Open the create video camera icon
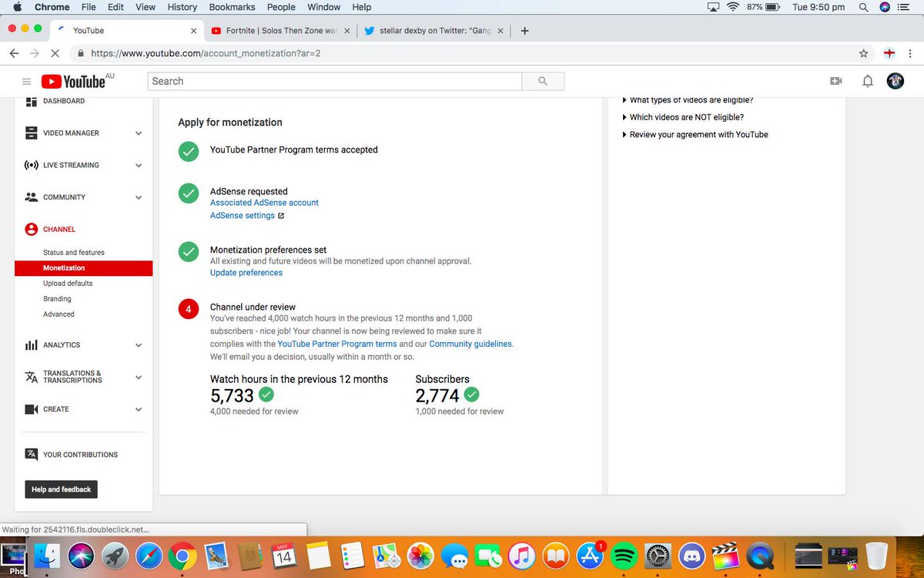 click(x=836, y=81)
